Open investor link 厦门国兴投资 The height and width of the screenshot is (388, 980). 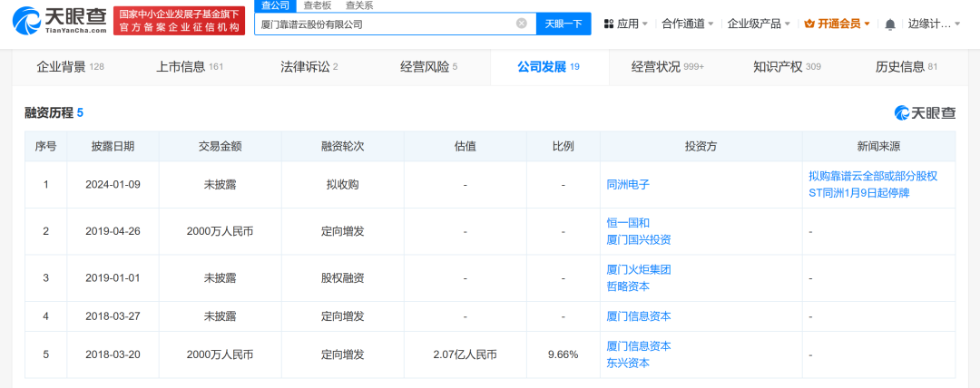pyautogui.click(x=639, y=240)
